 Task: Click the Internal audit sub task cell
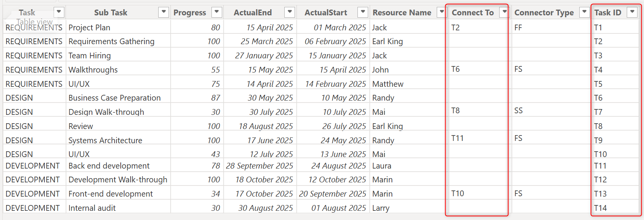92,208
